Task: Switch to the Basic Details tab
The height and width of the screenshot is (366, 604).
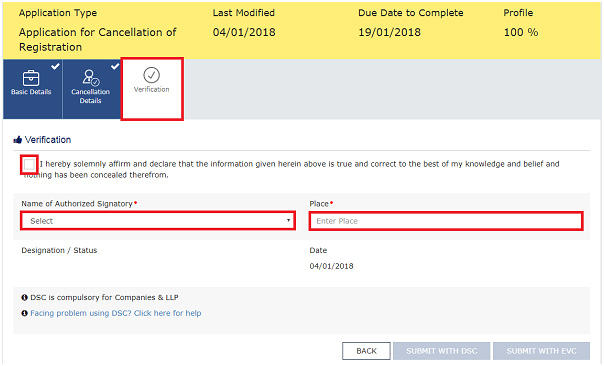Action: tap(32, 89)
